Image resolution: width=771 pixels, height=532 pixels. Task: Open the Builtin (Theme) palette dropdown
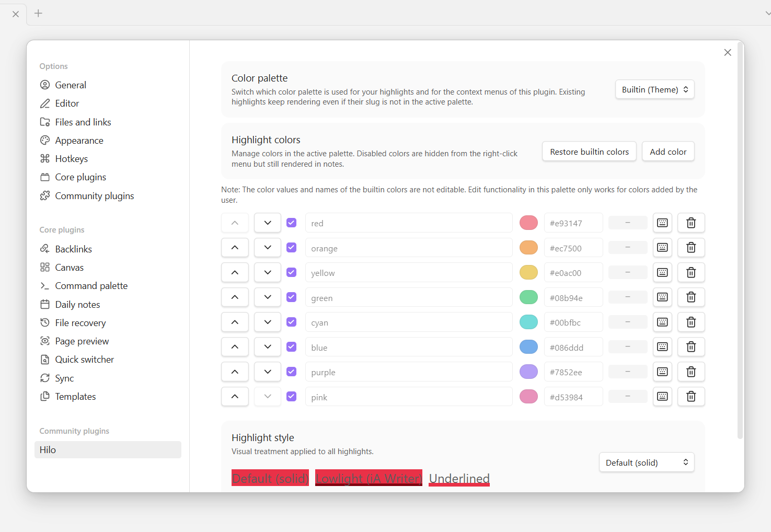point(654,89)
